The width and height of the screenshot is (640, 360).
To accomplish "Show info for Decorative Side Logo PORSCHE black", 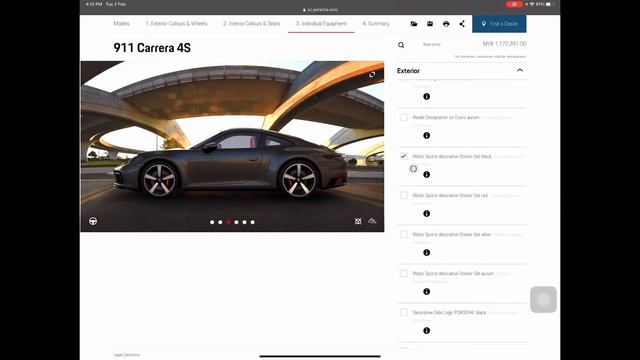I will tap(427, 331).
